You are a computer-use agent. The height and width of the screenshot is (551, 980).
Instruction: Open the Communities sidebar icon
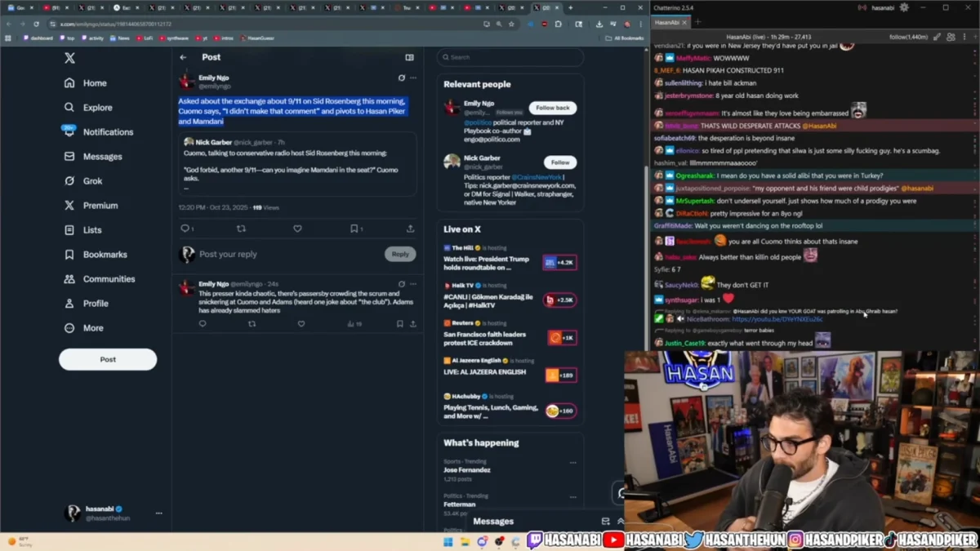pyautogui.click(x=69, y=279)
